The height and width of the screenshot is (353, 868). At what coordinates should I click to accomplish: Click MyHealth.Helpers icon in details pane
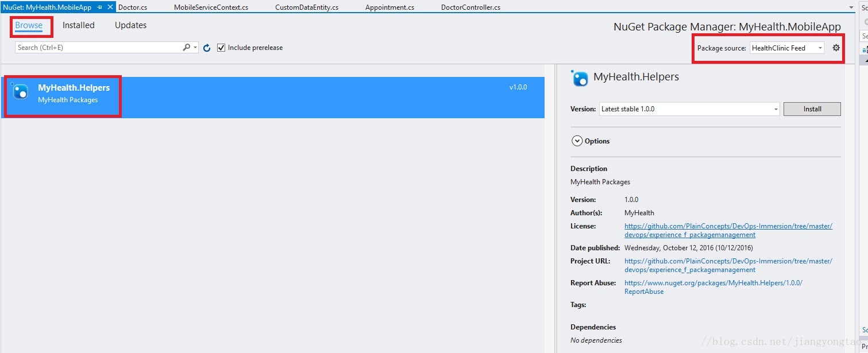579,77
